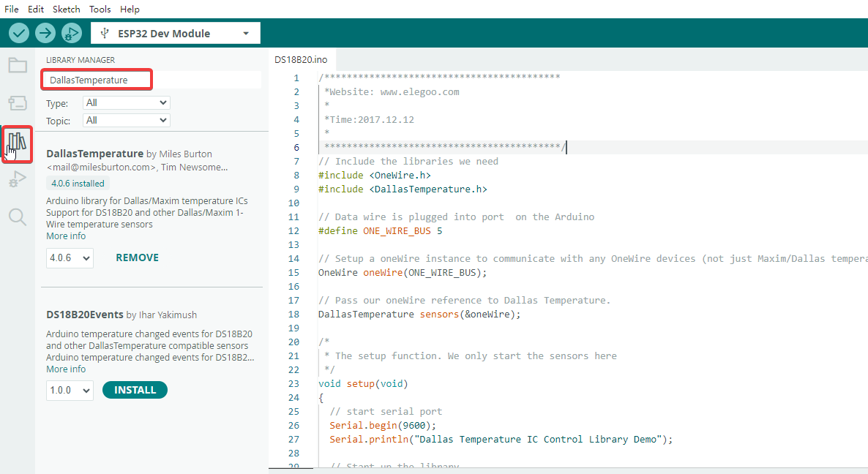This screenshot has width=868, height=474.
Task: Open the Search magnifier sidebar icon
Action: click(18, 217)
